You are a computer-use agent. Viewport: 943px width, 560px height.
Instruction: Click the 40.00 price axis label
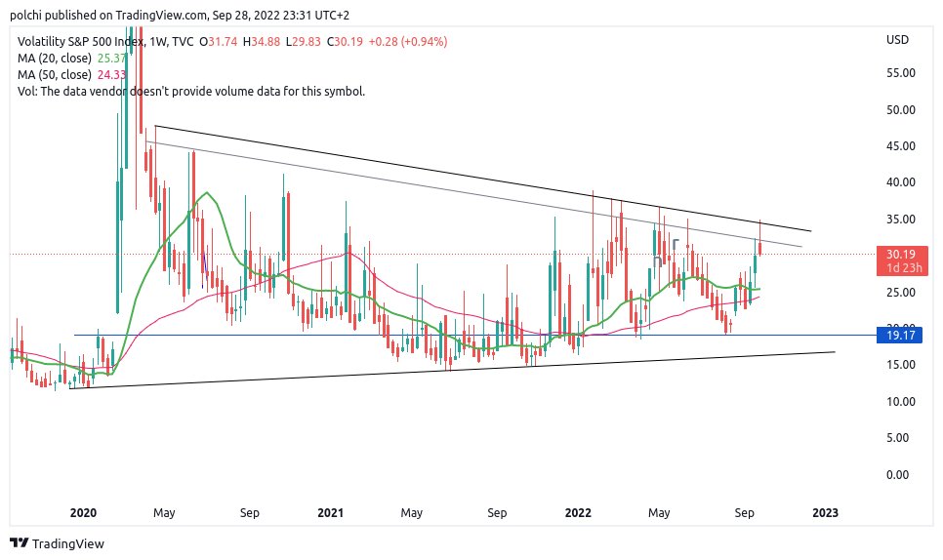pos(901,182)
